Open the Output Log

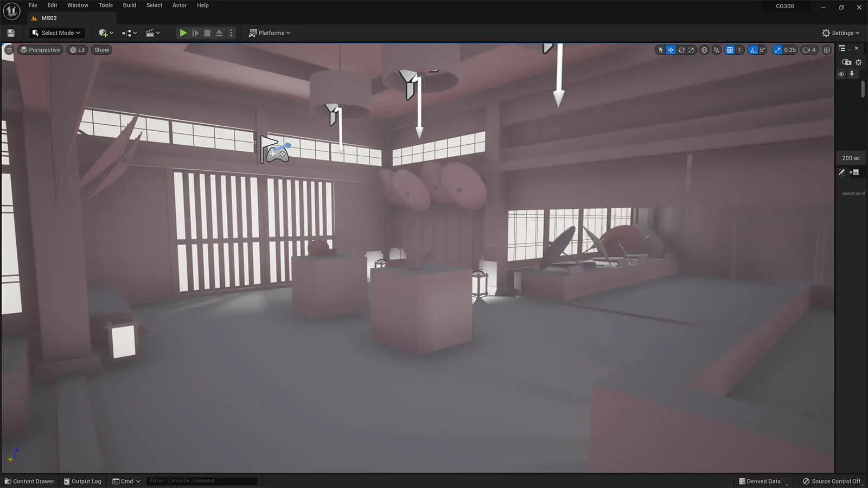coord(82,481)
